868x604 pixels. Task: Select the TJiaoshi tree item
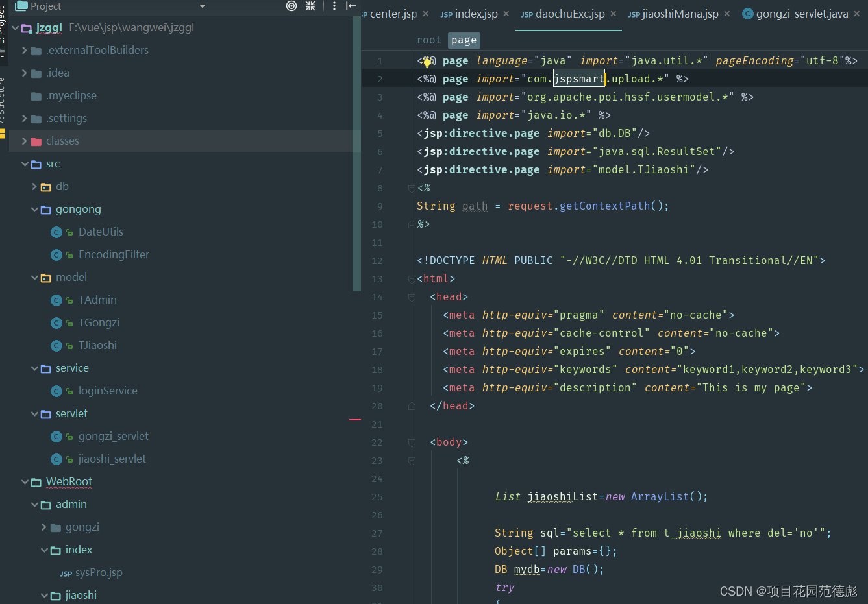97,346
